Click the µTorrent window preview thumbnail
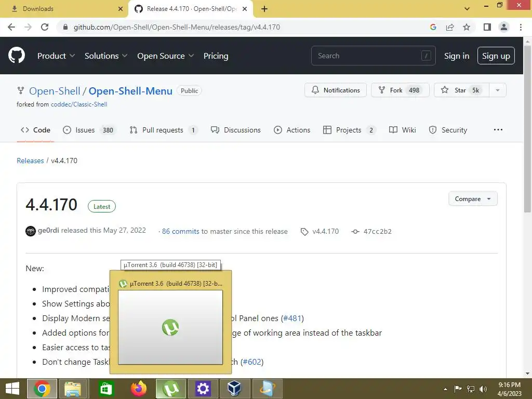 coord(170,327)
